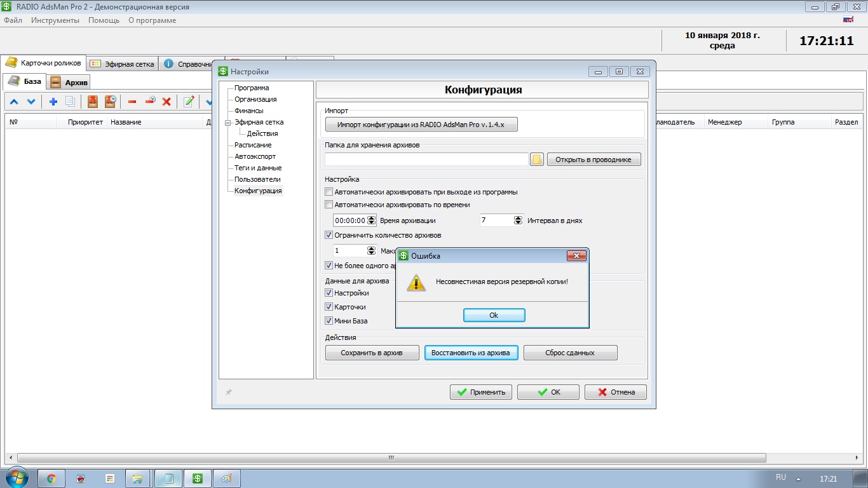Viewport: 868px width, 488px height.
Task: Open the Paint taskbar icon
Action: 226,478
